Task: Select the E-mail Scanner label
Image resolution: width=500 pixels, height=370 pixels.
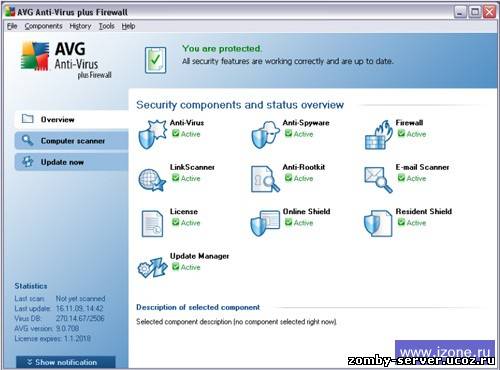Action: coord(422,167)
